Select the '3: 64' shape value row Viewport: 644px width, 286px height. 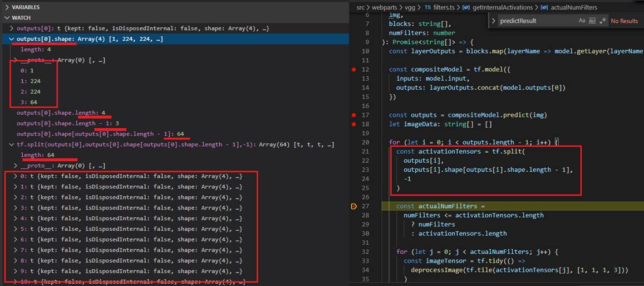[x=175, y=103]
